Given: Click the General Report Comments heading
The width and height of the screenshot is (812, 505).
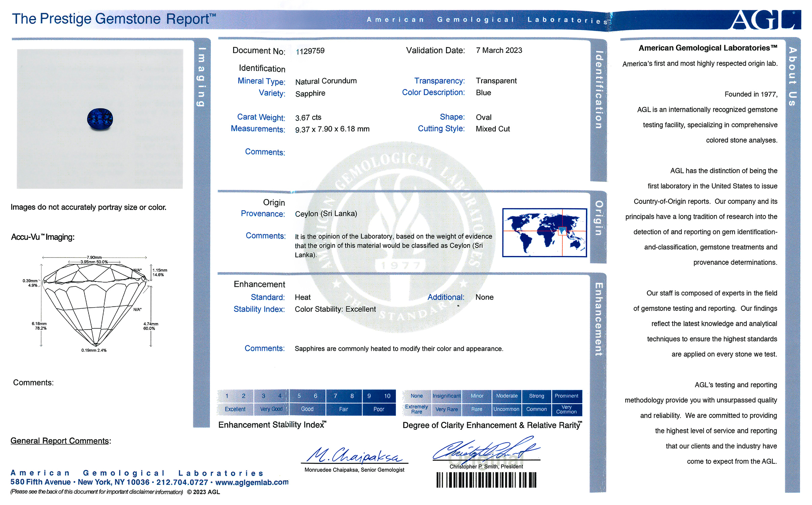Looking at the screenshot, I should tap(61, 441).
